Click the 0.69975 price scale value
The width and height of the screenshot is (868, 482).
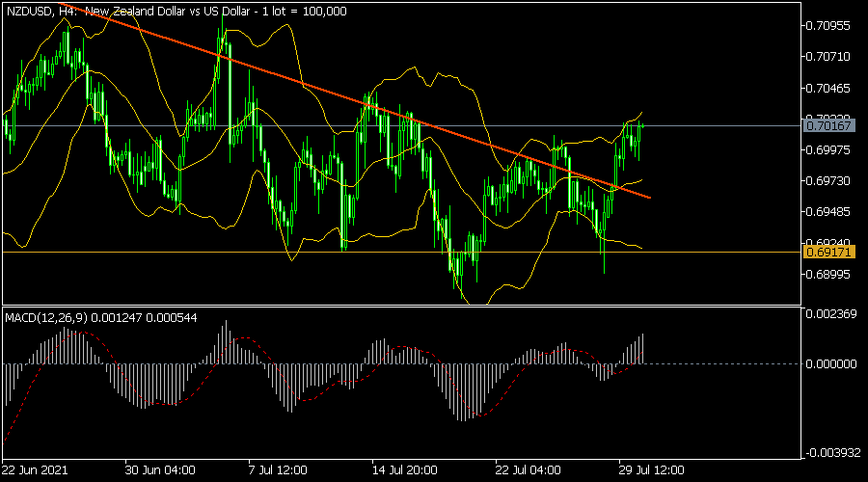point(827,150)
